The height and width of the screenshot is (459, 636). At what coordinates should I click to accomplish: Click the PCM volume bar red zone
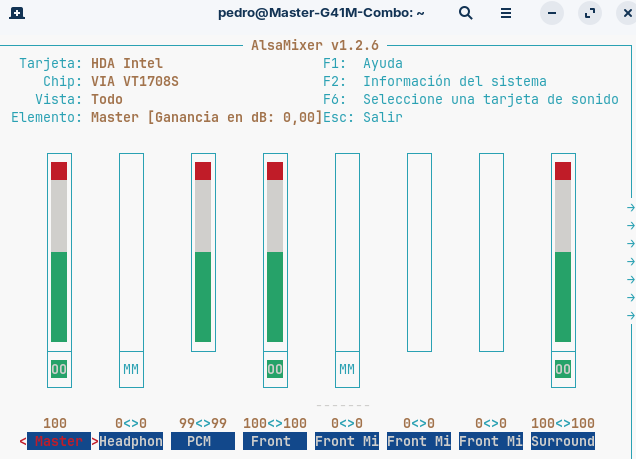203,171
